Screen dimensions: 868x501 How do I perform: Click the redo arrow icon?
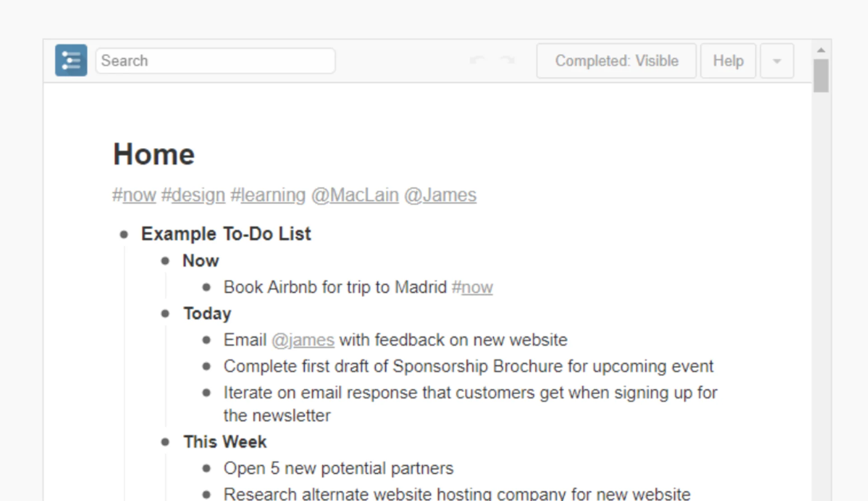[507, 60]
